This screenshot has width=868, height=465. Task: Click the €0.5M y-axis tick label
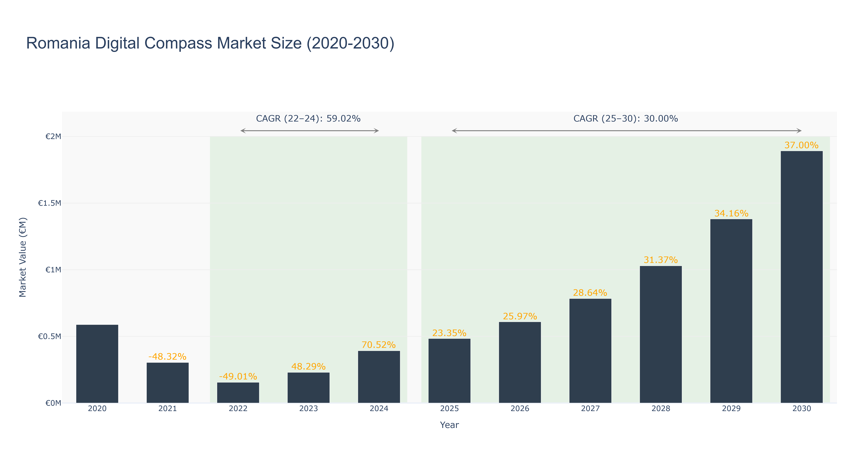tap(50, 336)
